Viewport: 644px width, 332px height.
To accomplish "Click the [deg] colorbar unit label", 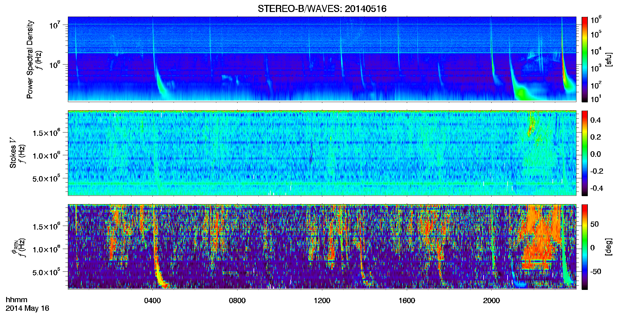I will [x=609, y=247].
